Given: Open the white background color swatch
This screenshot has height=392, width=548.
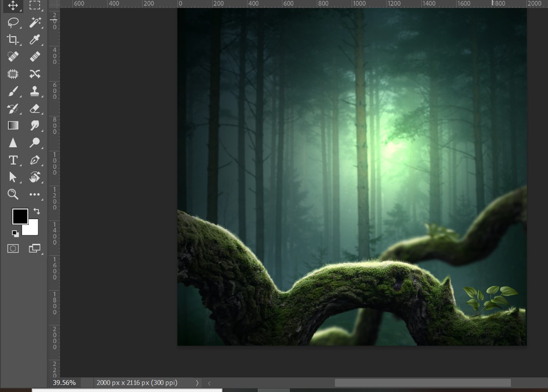Looking at the screenshot, I should coord(33,229).
